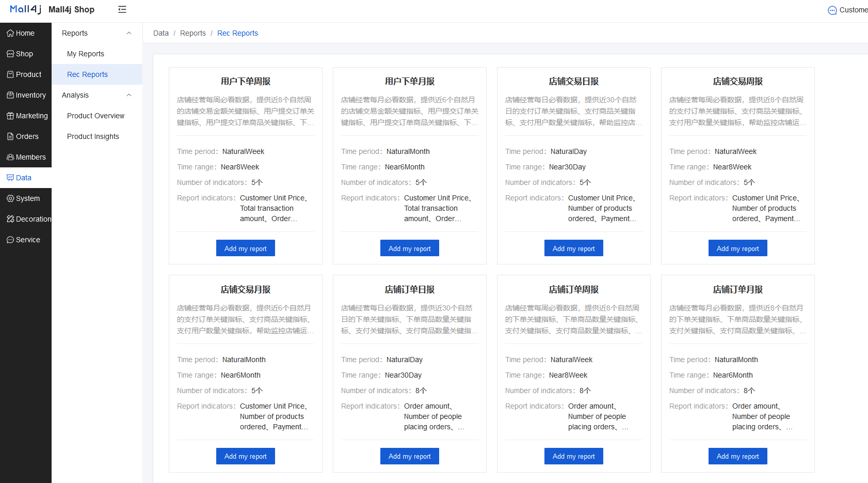This screenshot has width=868, height=483.
Task: Click Rec Reports breadcrumb
Action: 237,33
